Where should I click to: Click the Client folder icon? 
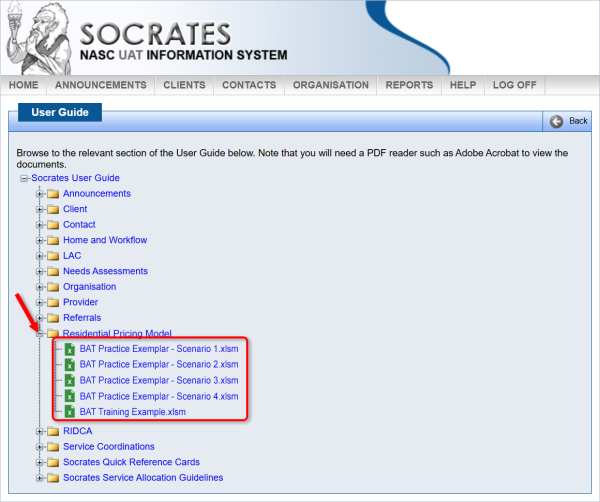click(x=53, y=209)
